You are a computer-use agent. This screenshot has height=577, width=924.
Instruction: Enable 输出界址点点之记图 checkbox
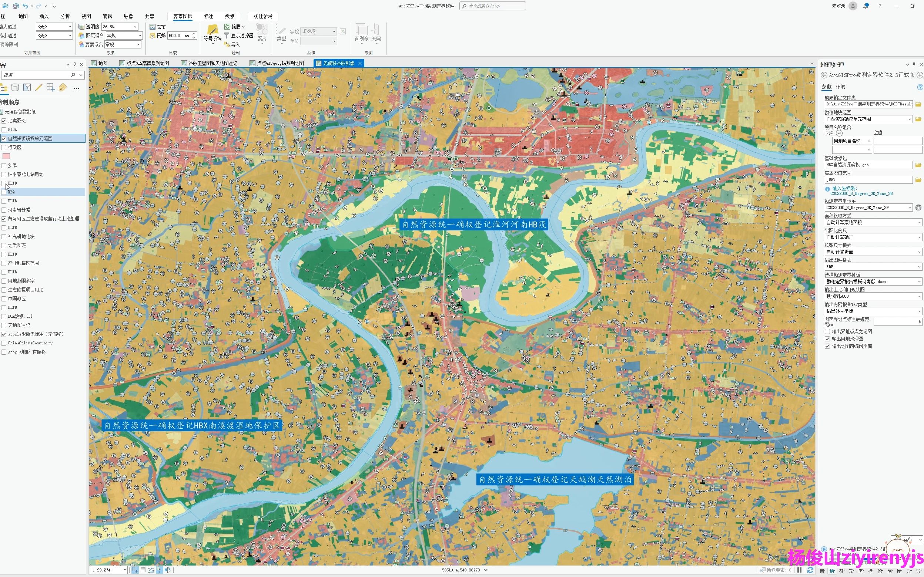[x=827, y=331]
